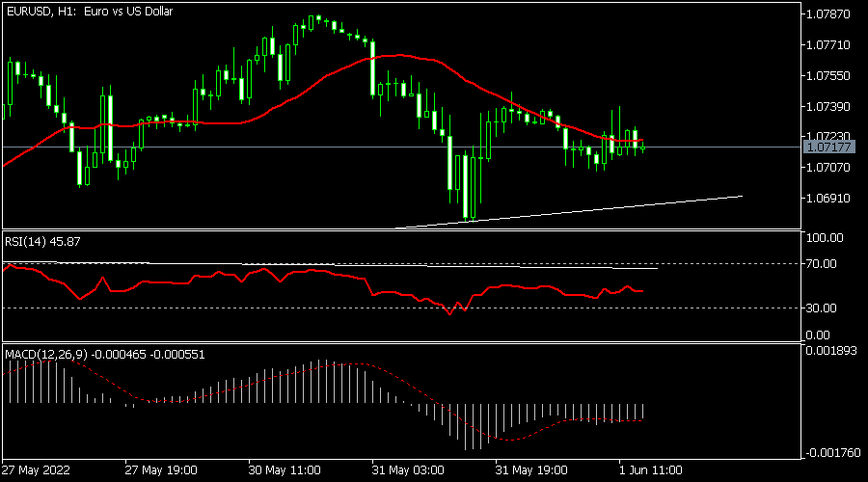Viewport: 868px width, 482px height.
Task: Click the 31 May 19:00 time label
Action: pos(531,470)
